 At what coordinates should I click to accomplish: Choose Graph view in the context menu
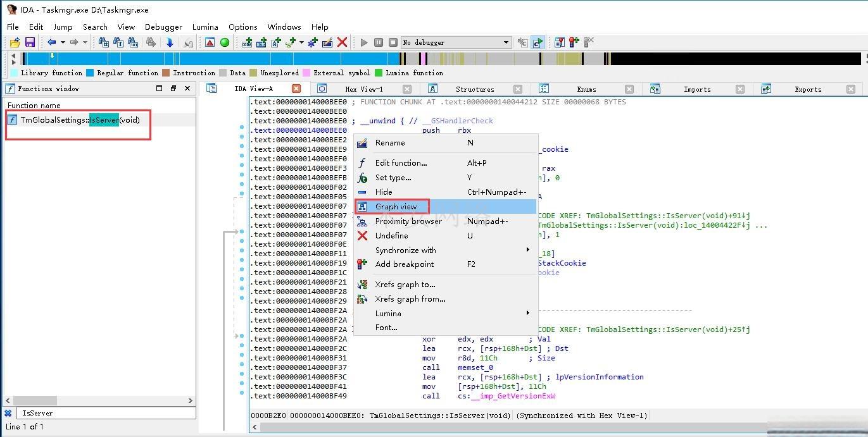[445, 206]
